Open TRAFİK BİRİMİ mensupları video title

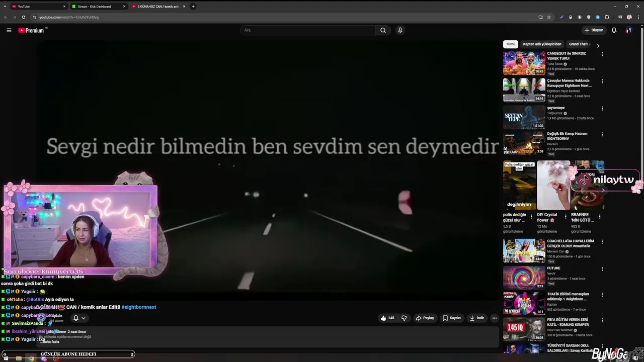pyautogui.click(x=569, y=297)
